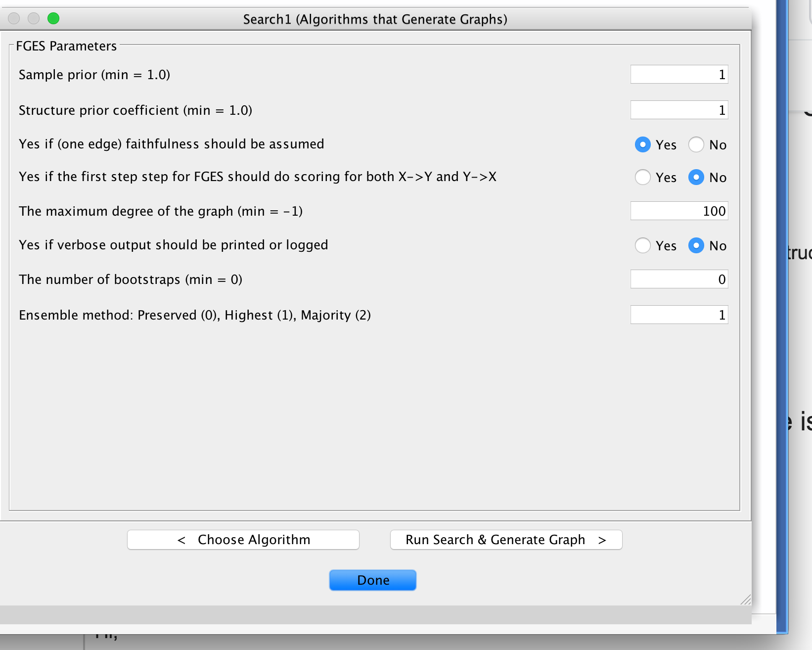The width and height of the screenshot is (812, 650).
Task: Click Choose Algorithm to go back
Action: coord(243,539)
